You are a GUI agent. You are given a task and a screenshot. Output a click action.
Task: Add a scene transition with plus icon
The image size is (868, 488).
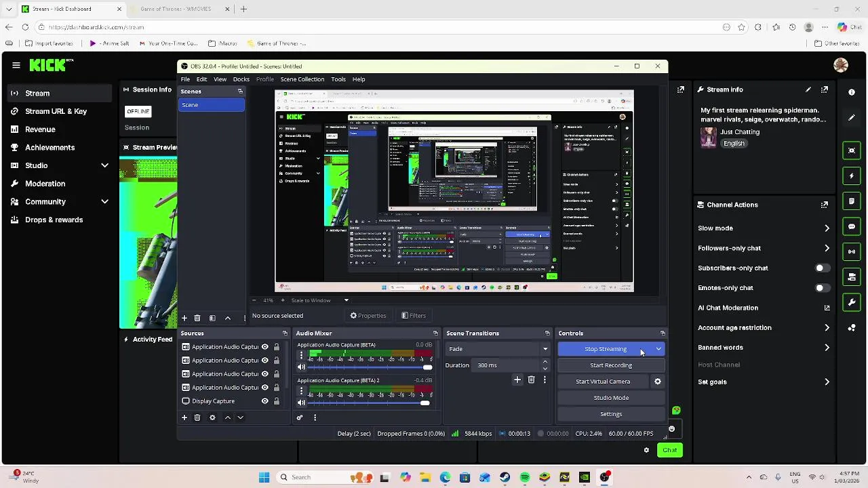pos(517,380)
